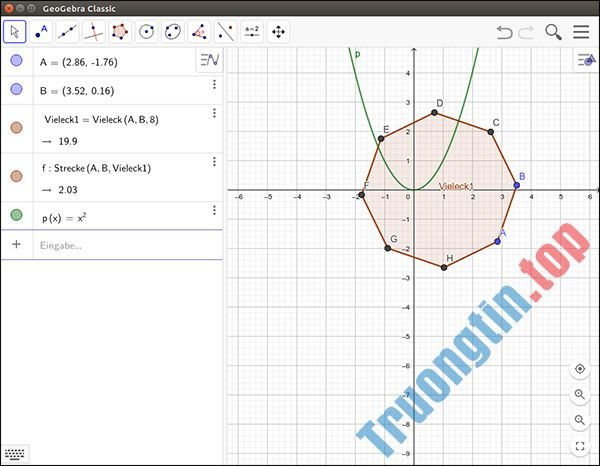The height and width of the screenshot is (466, 600).
Task: Click the zoom in button
Action: pos(580,396)
